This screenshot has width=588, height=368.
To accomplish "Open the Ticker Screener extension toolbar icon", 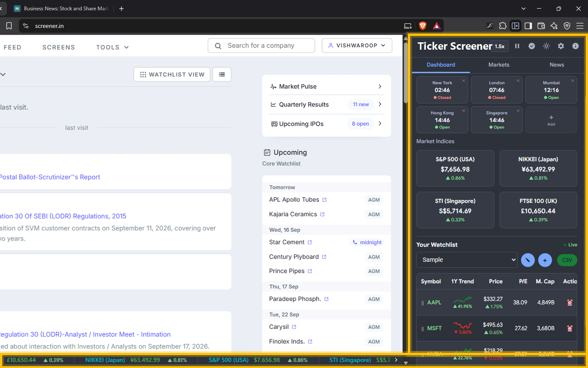I will coord(490,26).
